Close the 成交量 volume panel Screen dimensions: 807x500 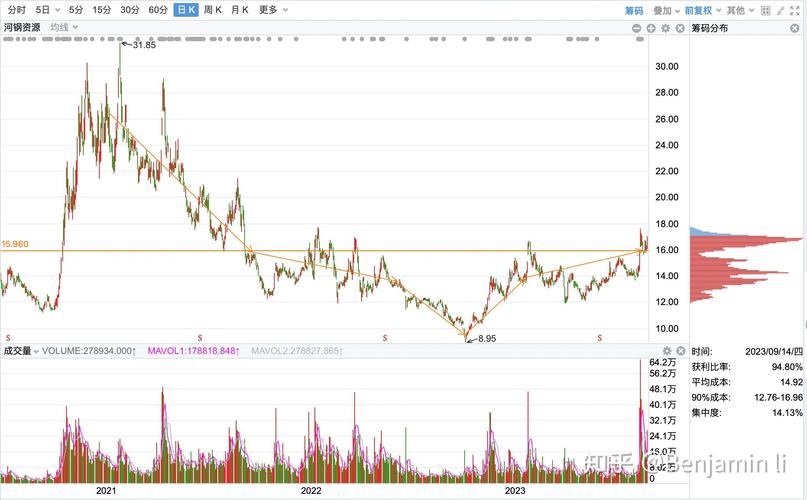681,351
